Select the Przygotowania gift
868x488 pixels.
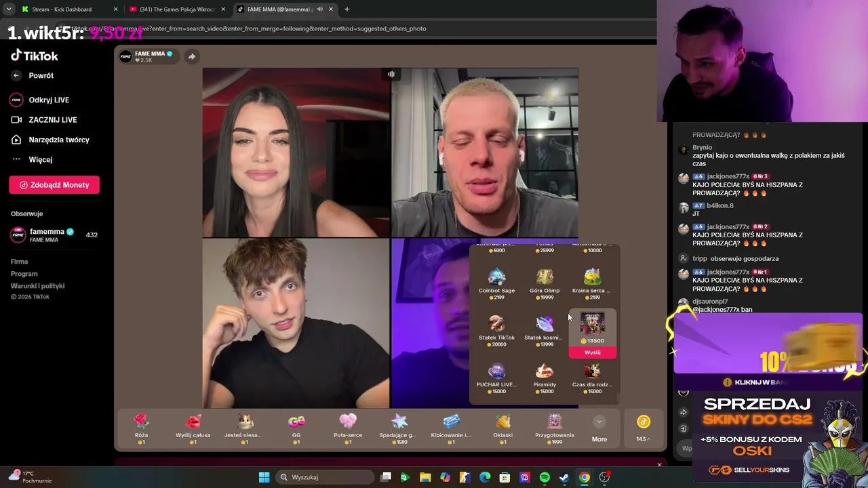[x=555, y=428]
